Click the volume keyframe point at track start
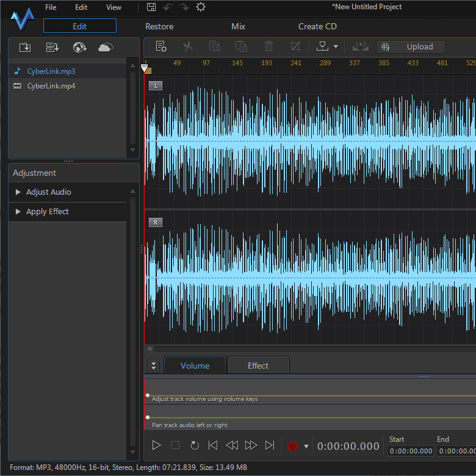476x476 pixels. coord(148,395)
